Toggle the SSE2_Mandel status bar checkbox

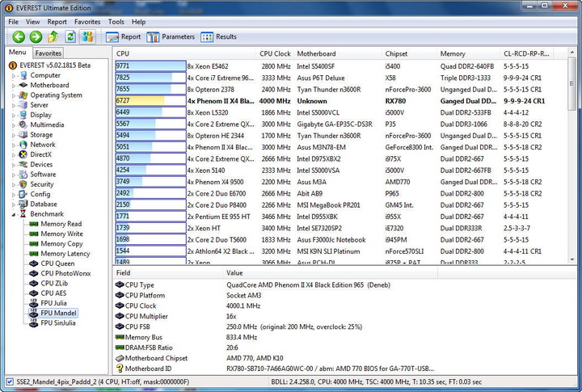point(10,381)
